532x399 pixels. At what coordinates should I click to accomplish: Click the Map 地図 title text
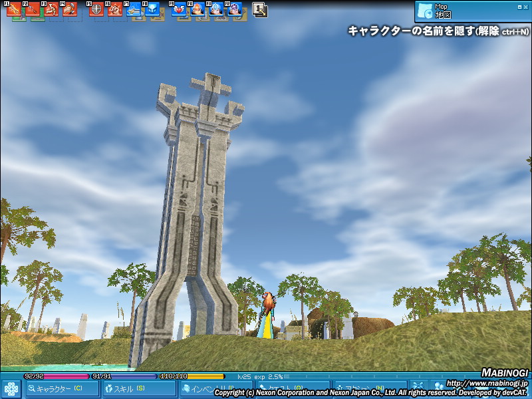(x=443, y=11)
